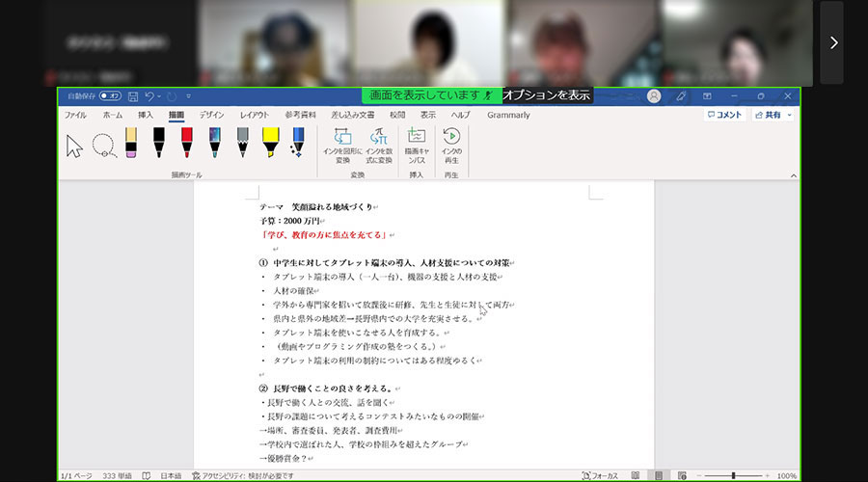Start Ink Replay
This screenshot has height=482, width=868.
point(451,145)
